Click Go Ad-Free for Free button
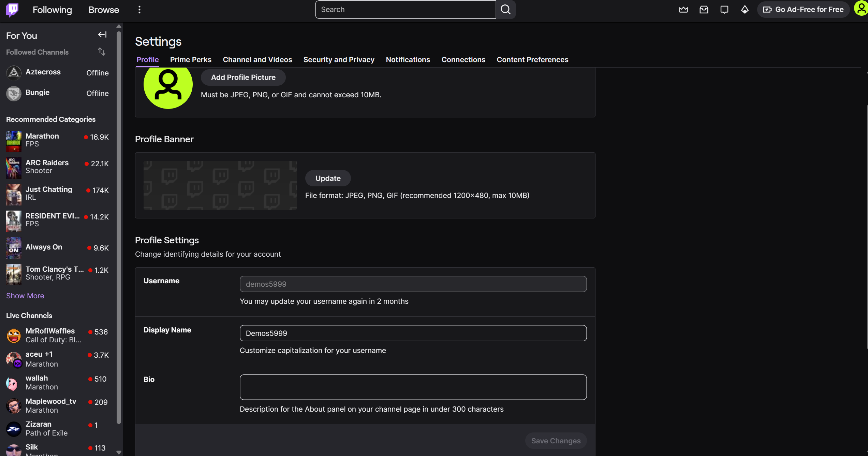Screen dimensions: 868x456 pyautogui.click(x=803, y=10)
